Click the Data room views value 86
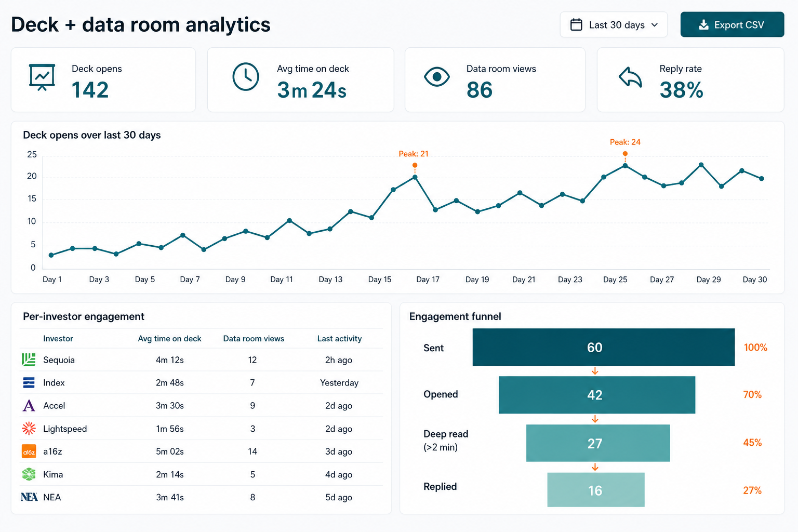The height and width of the screenshot is (532, 798). 479,90
